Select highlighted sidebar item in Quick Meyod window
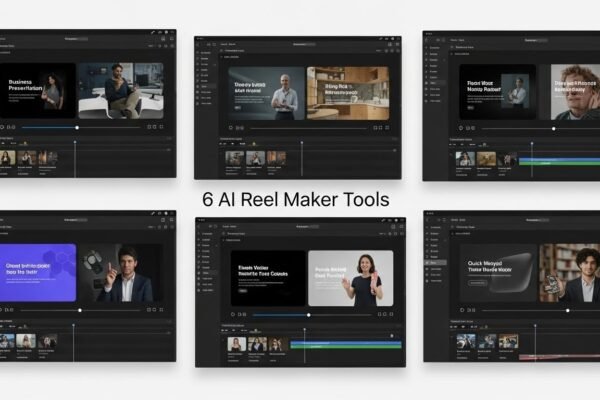The width and height of the screenshot is (600, 400). tap(436, 263)
